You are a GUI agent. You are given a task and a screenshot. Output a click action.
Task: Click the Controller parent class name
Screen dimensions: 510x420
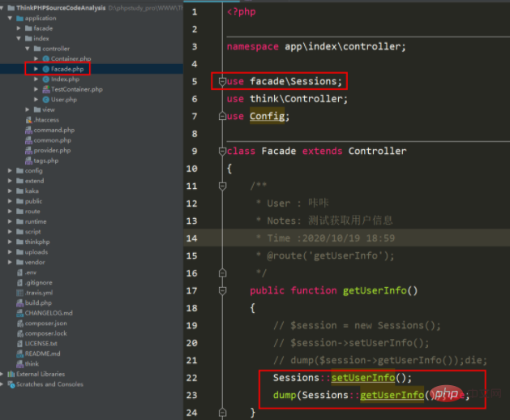377,151
